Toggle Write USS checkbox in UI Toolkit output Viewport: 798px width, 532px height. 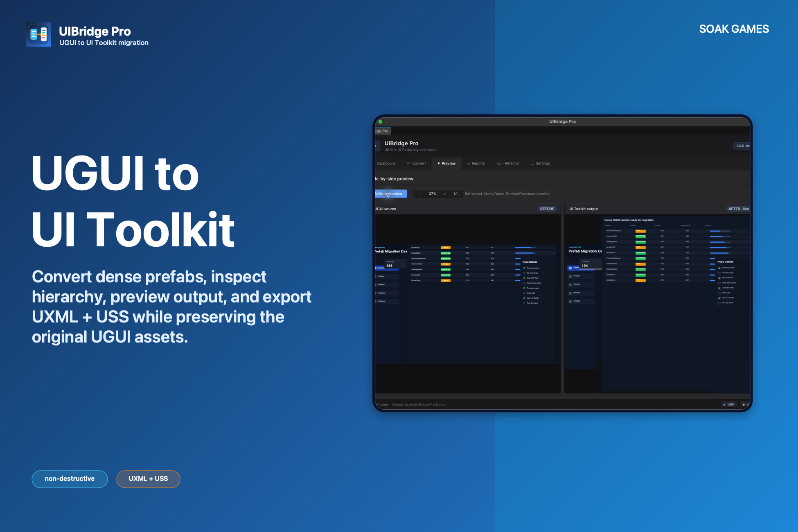click(x=719, y=293)
